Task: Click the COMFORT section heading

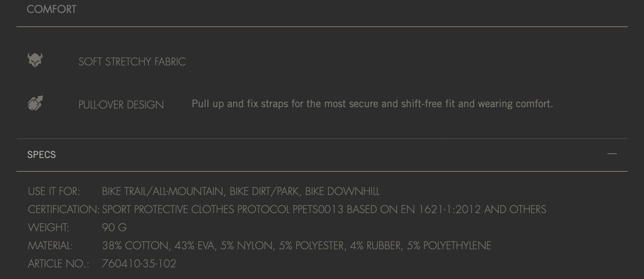Action: (51, 9)
